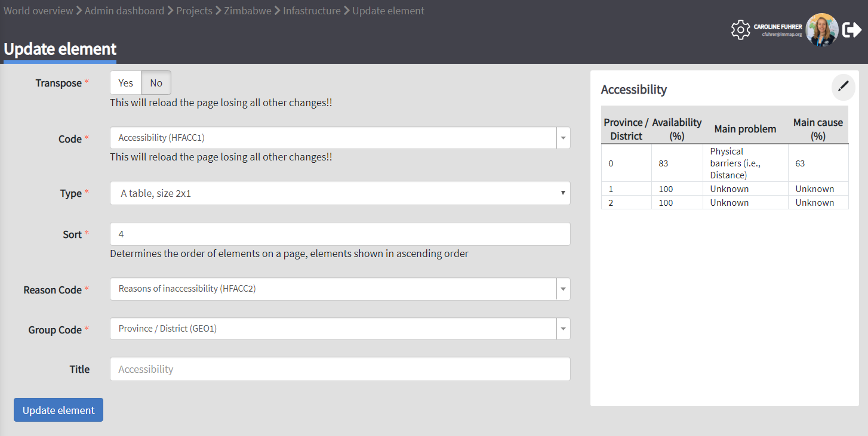The image size is (868, 436).
Task: Set Transpose to Yes
Action: 125,83
